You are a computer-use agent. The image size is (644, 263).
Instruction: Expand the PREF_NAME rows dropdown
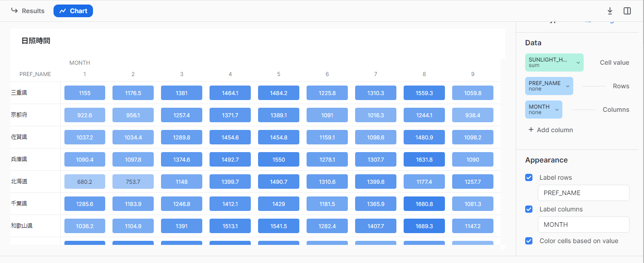(549, 86)
